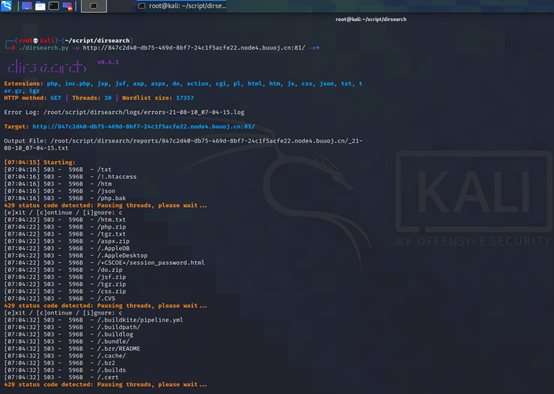Click the terminal window title text
The height and width of the screenshot is (394, 554).
[x=371, y=19]
